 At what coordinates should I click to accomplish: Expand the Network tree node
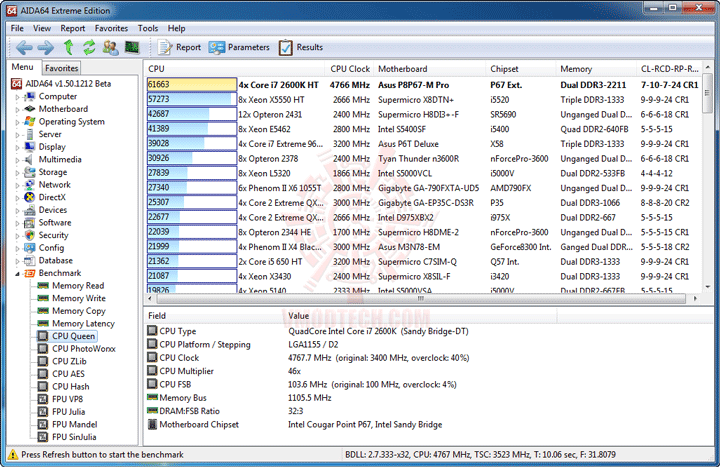pos(17,185)
